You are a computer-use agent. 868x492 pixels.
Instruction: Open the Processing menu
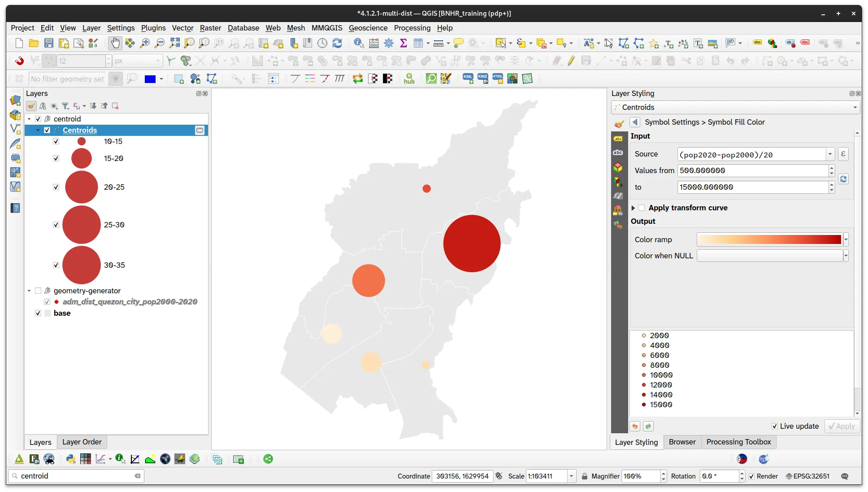tap(412, 28)
